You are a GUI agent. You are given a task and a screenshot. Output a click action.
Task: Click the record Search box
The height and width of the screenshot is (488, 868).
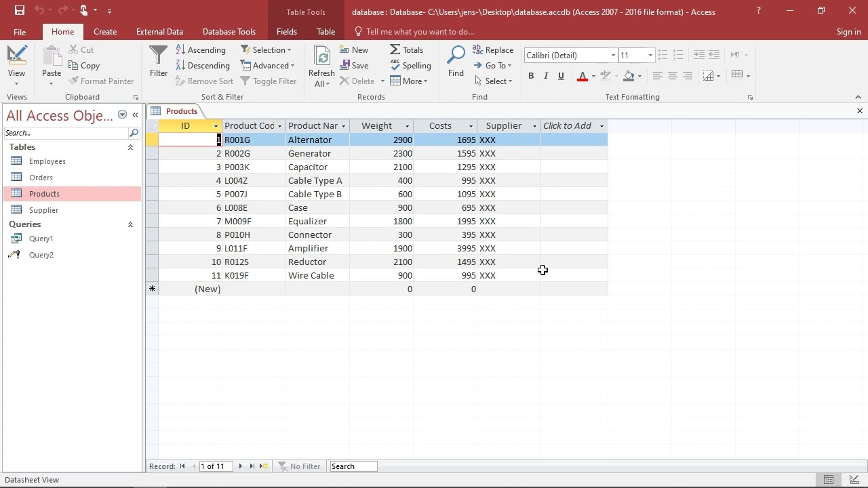coord(353,466)
